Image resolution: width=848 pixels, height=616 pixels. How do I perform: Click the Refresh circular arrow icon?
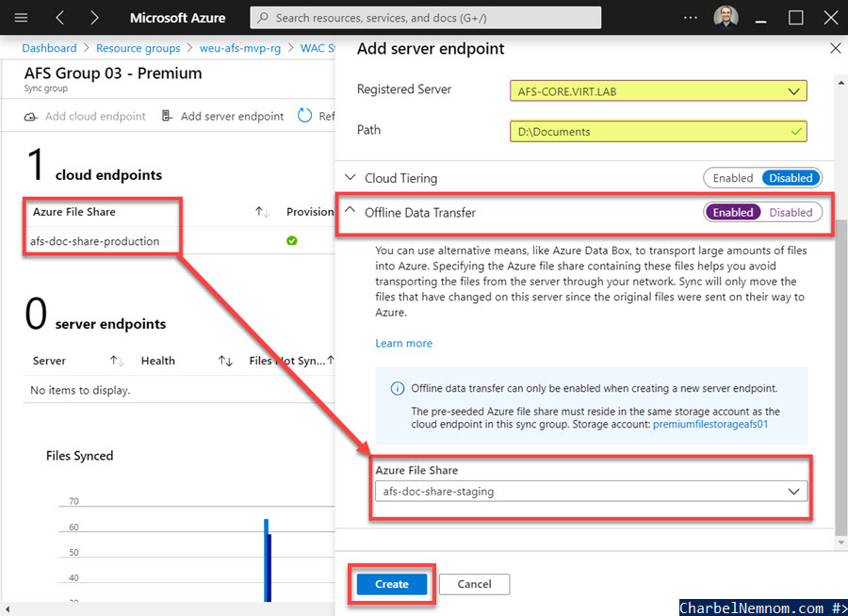[x=305, y=115]
